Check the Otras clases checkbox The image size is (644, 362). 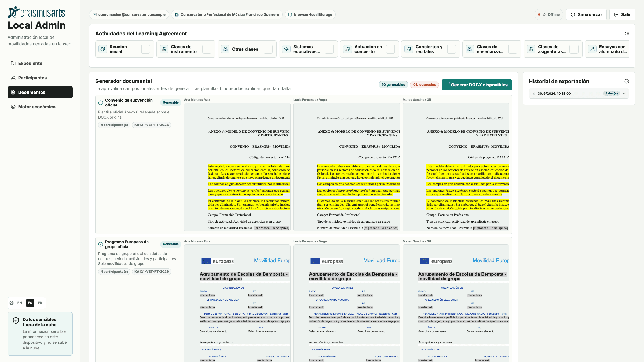[268, 49]
